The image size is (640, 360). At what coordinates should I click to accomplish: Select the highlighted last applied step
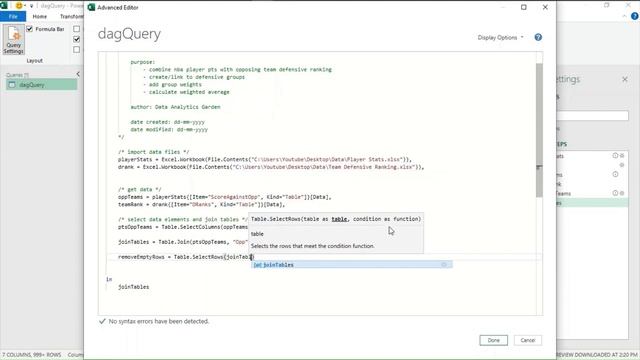592,203
